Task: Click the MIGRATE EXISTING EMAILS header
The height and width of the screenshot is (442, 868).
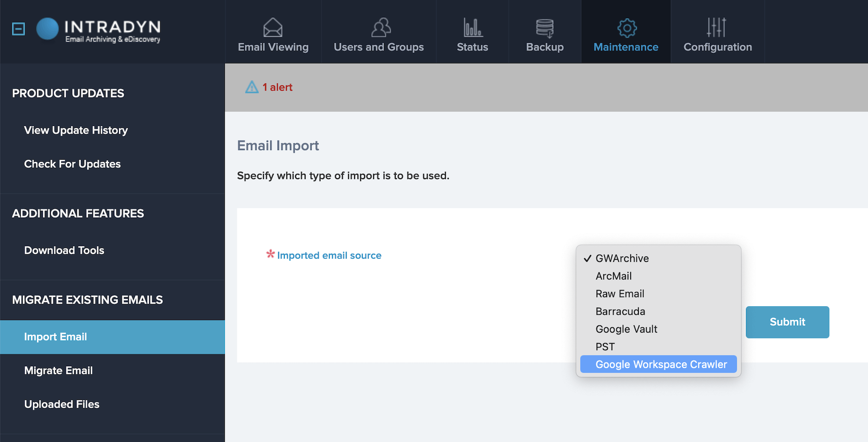Action: click(x=88, y=300)
